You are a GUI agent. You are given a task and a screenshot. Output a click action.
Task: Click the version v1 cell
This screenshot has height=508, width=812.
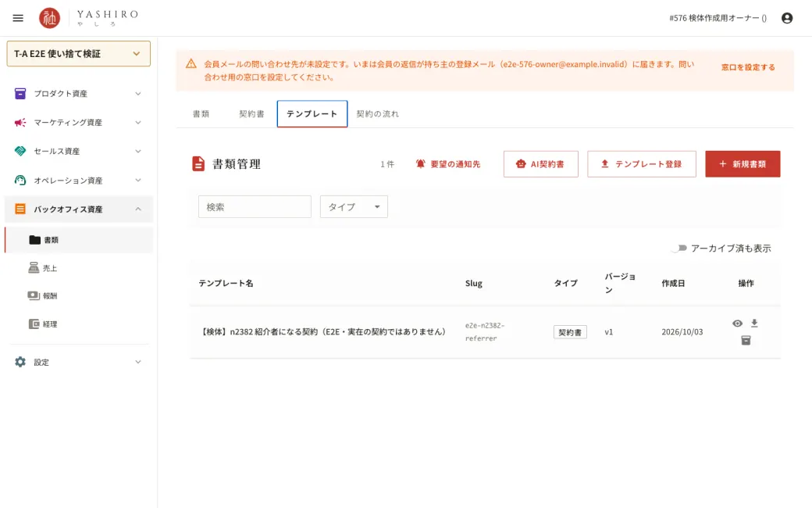click(x=608, y=331)
